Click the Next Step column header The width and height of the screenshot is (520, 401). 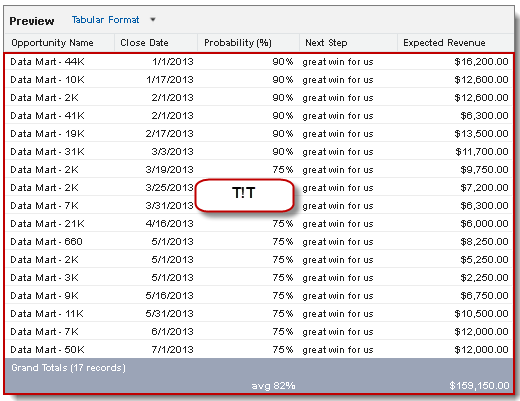326,43
